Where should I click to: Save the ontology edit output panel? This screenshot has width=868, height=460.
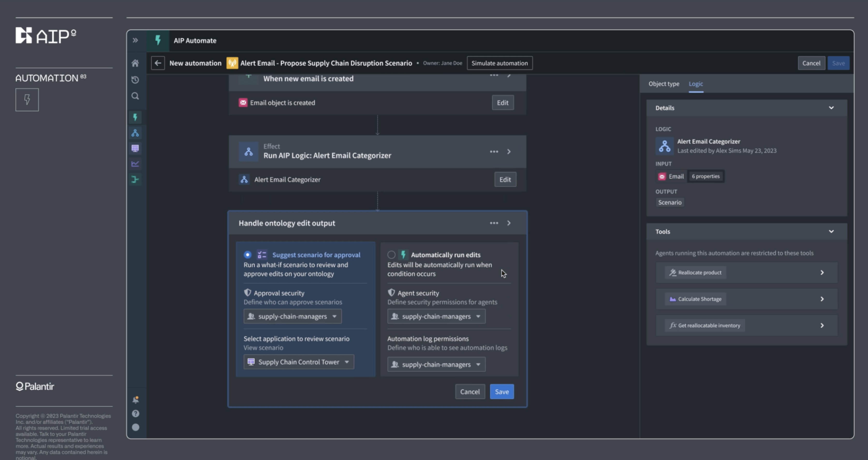pyautogui.click(x=502, y=392)
